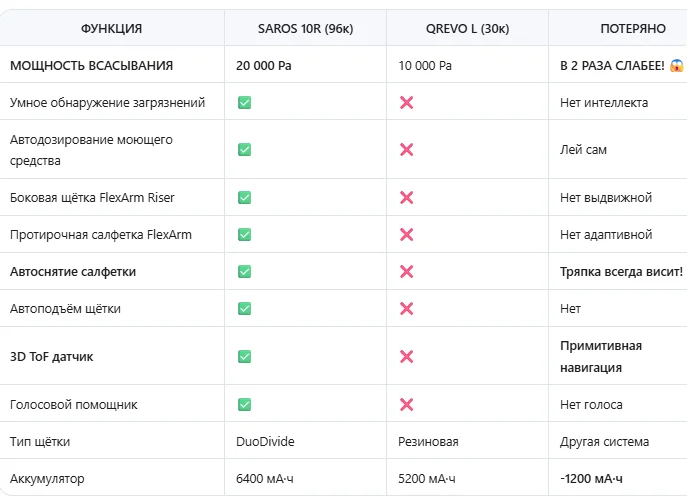The width and height of the screenshot is (687, 497).
Task: Click the scared emoji after В 2 РАЗА СЛАБЕЕ
Action: coord(677,65)
